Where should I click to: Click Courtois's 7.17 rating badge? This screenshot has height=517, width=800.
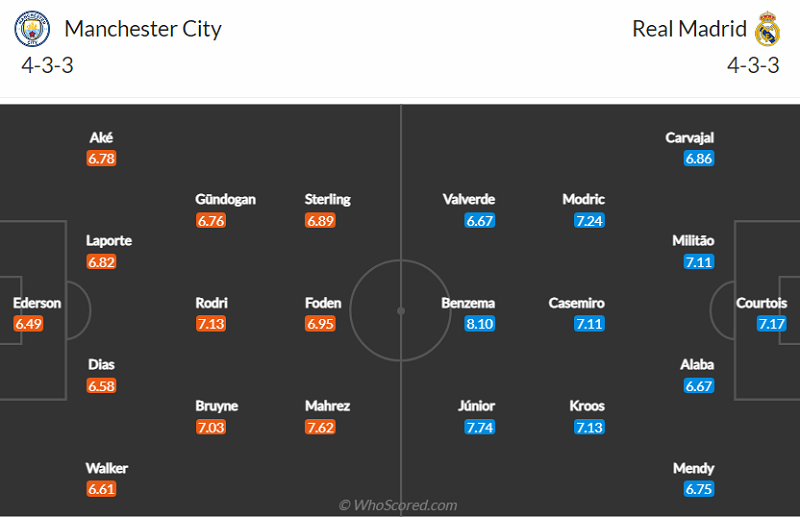[x=771, y=324]
